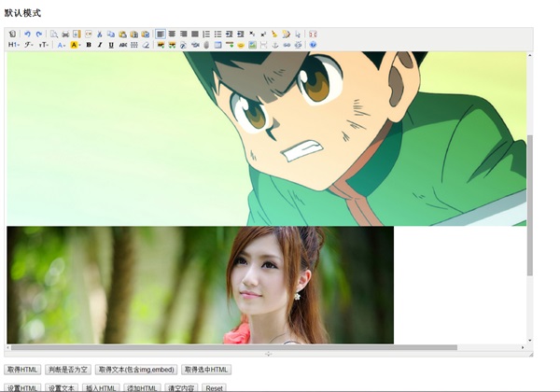Remove the hyperlink (unlink)
This screenshot has width=560, height=392.
(x=298, y=45)
